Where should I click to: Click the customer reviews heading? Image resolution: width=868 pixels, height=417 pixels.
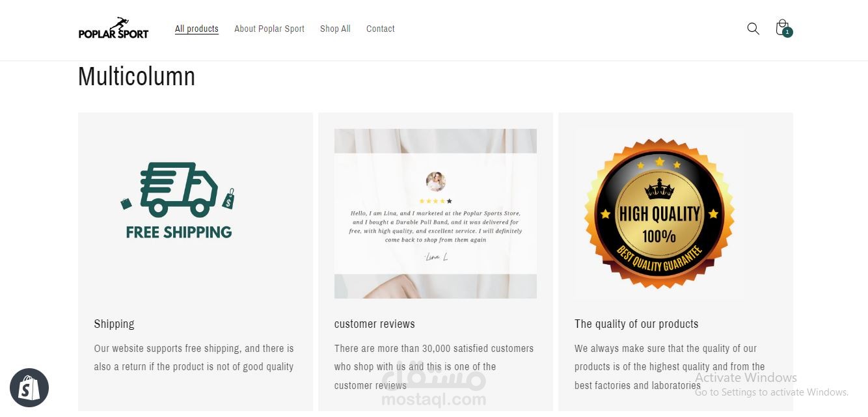(375, 324)
